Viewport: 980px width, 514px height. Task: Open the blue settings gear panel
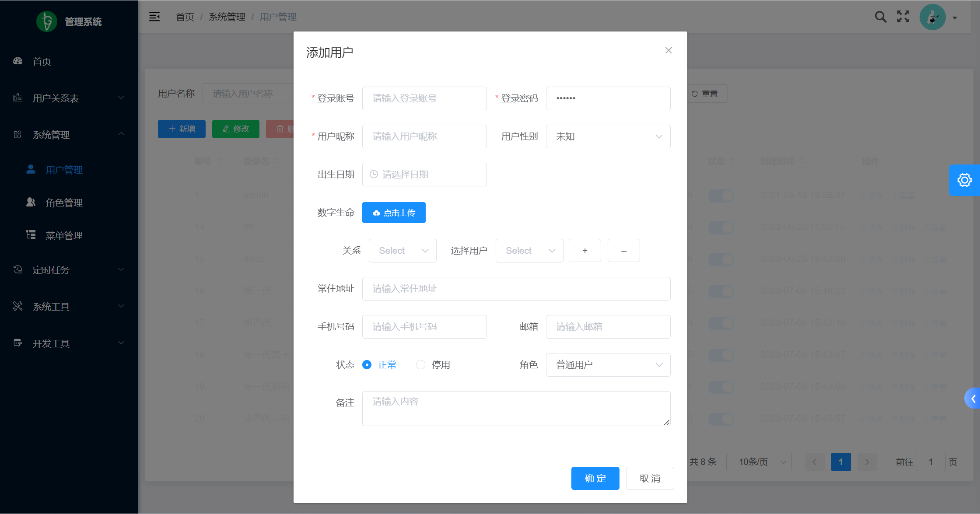pyautogui.click(x=964, y=180)
